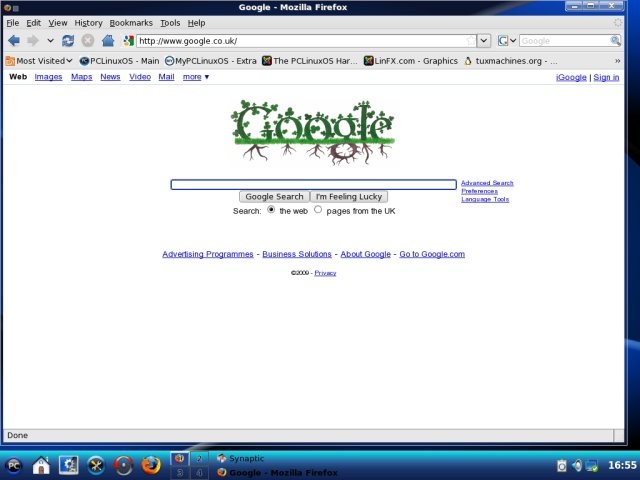Switch to virtual desktop 2
Image resolution: width=640 pixels, height=480 pixels.
(x=199, y=458)
